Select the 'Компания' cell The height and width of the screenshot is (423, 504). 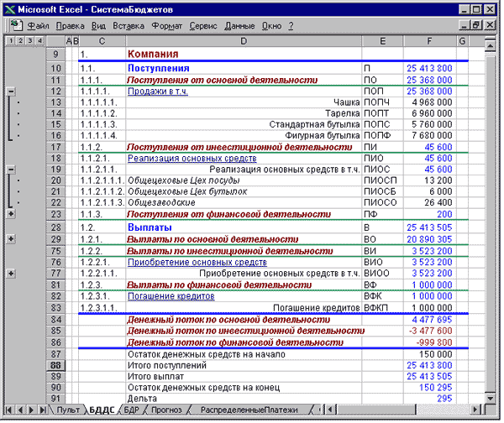244,54
